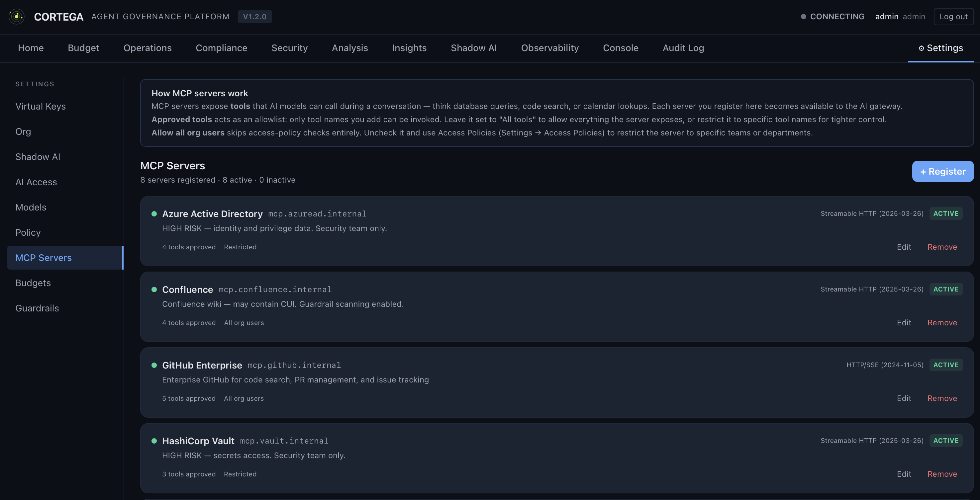View the Audit Log tab
980x500 pixels.
[683, 48]
